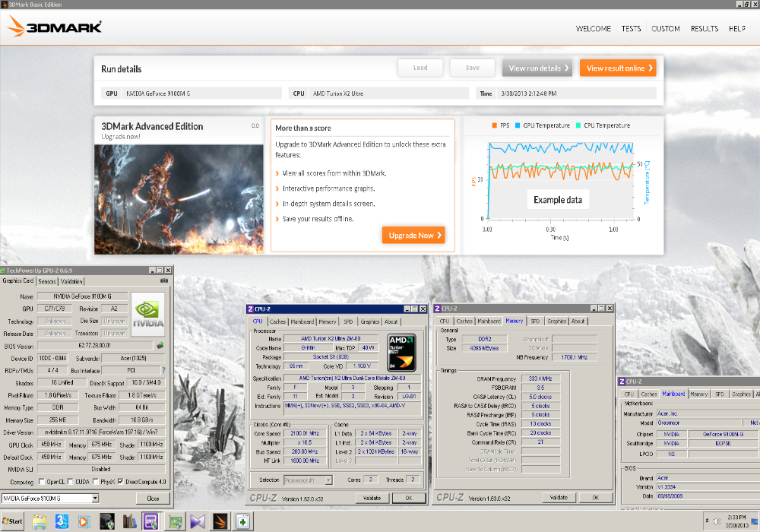Click the Start button

(12, 521)
